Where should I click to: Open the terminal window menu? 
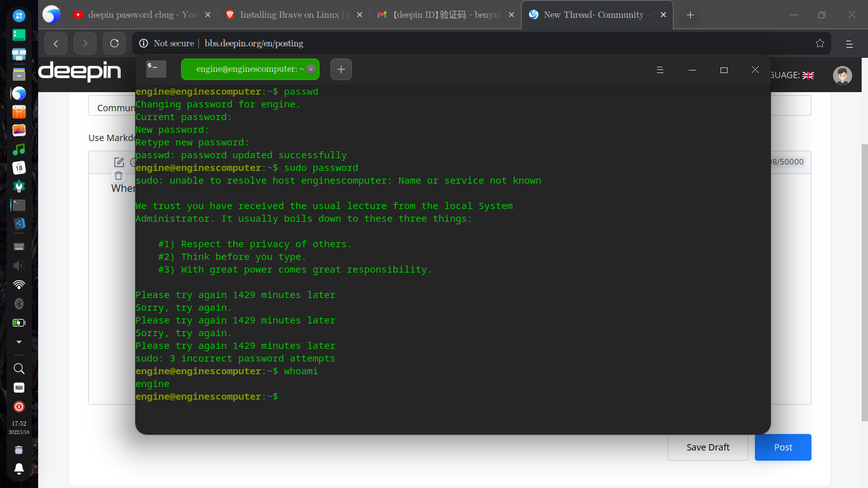tap(660, 70)
